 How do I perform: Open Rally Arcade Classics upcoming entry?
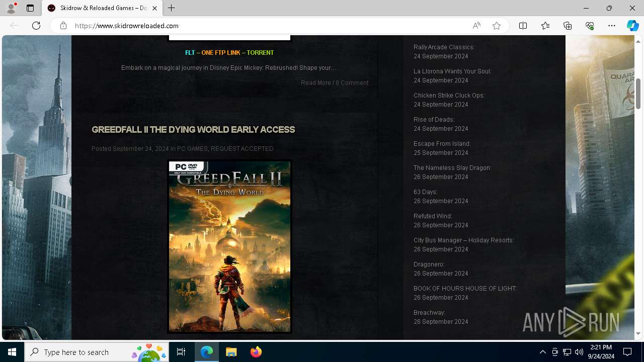point(444,47)
